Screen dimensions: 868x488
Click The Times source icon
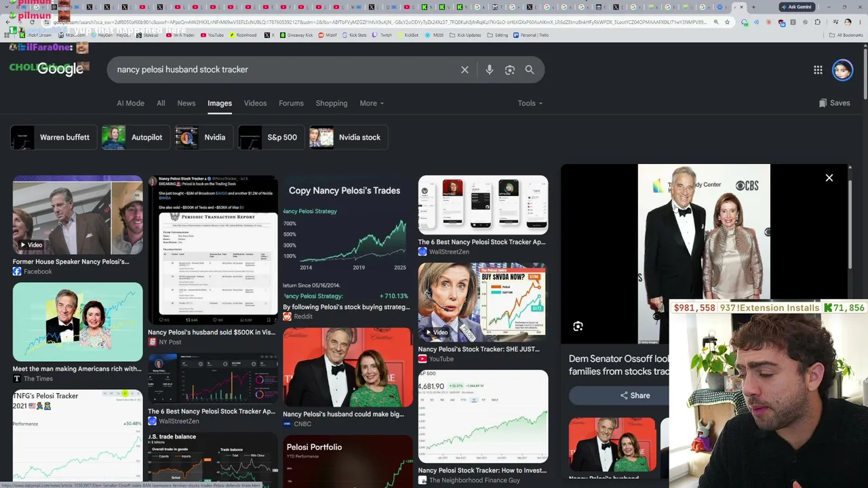[17, 379]
